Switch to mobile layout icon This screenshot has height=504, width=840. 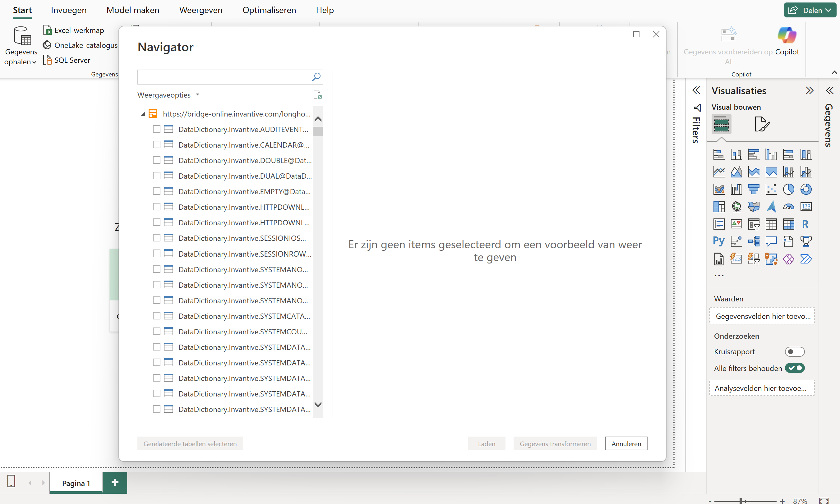tap(11, 482)
